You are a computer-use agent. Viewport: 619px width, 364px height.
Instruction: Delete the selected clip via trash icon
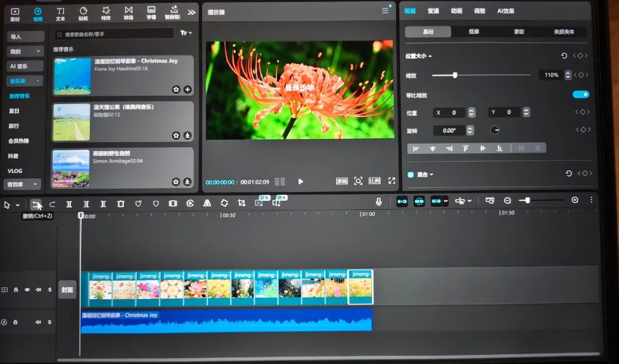click(x=121, y=203)
